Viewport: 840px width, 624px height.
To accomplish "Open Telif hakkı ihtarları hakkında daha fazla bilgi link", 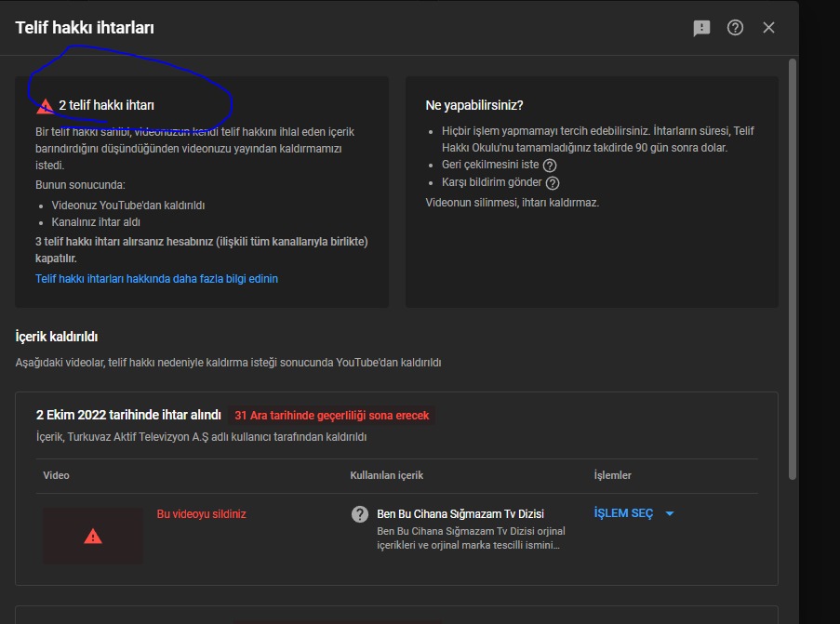I will tap(156, 279).
